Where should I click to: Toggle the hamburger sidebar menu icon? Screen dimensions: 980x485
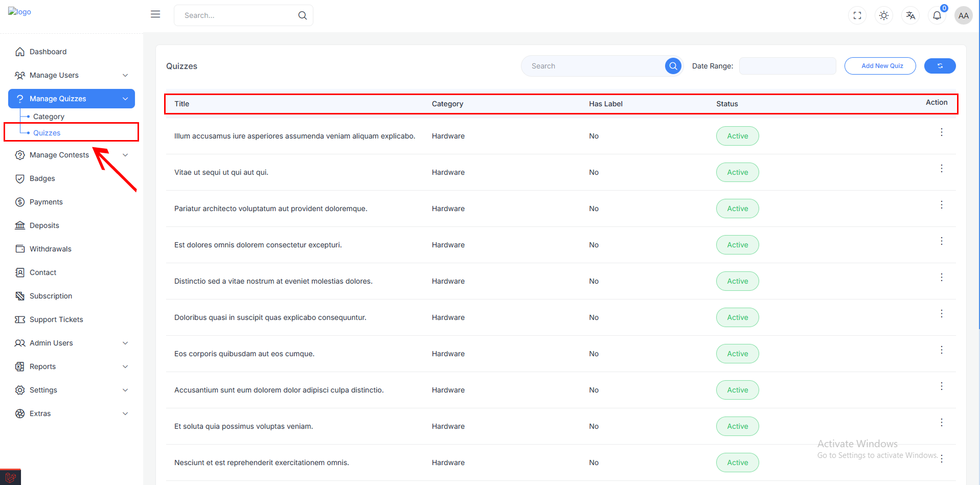tap(155, 14)
